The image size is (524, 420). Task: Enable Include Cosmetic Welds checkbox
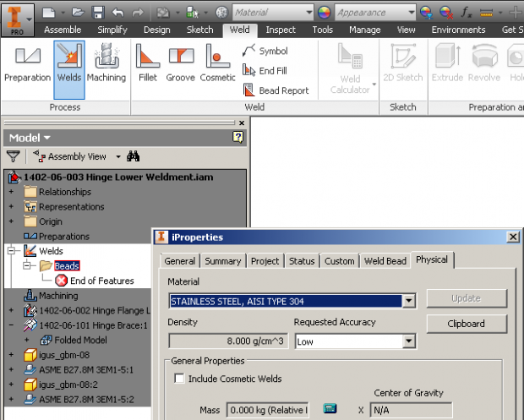[x=179, y=379]
